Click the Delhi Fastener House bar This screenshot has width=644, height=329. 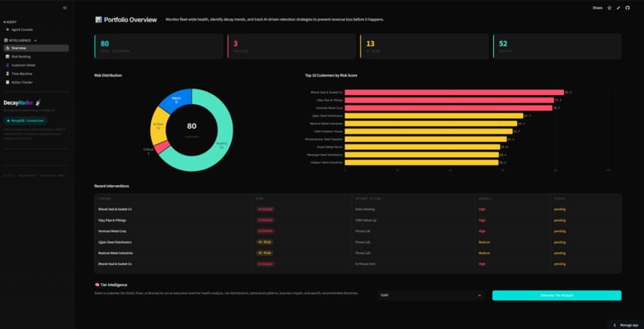(x=428, y=131)
